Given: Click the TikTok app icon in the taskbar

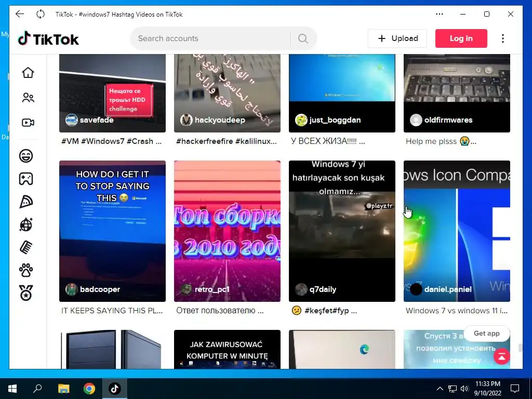Looking at the screenshot, I should click(x=115, y=389).
